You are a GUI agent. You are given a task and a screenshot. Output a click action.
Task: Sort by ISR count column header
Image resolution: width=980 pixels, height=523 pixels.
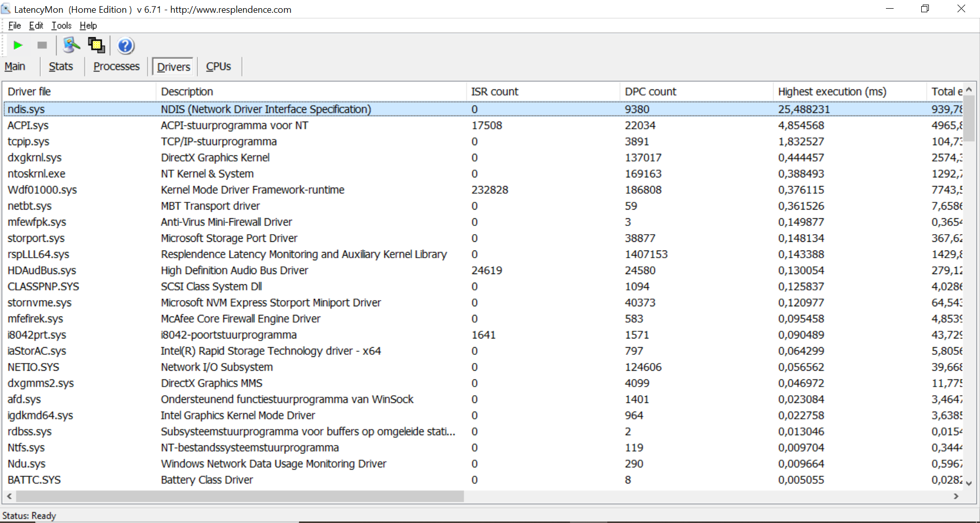click(x=543, y=92)
